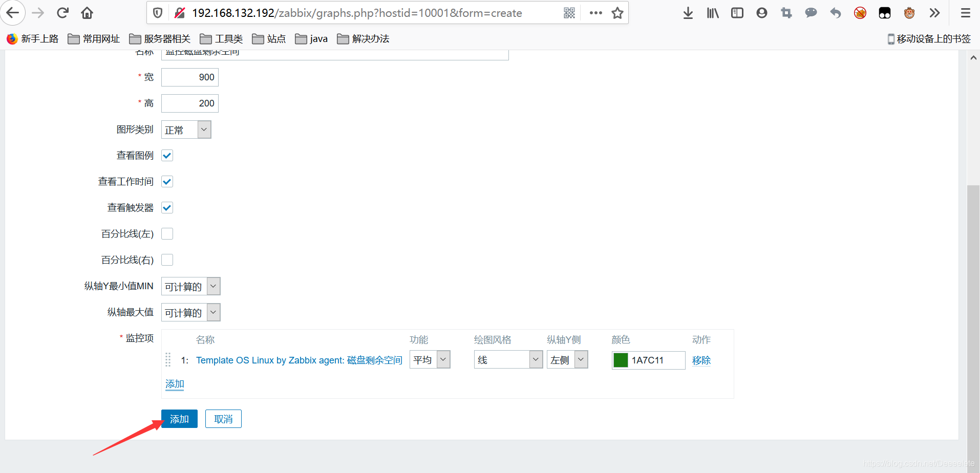Click 高 height field showing 200
The width and height of the screenshot is (980, 473).
(190, 103)
